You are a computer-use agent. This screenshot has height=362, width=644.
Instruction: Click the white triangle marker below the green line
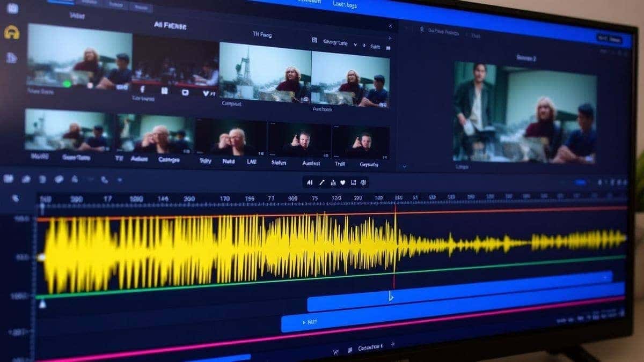pos(42,305)
